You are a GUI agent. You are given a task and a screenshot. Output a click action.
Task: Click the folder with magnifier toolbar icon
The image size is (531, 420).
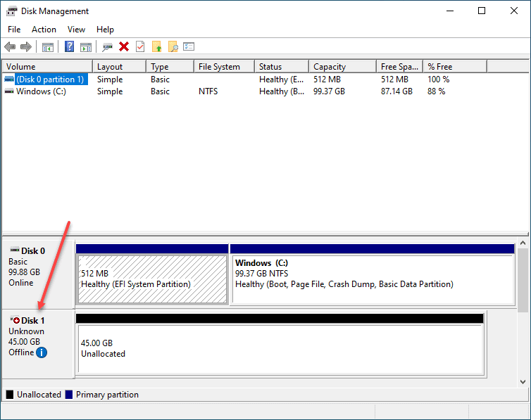(173, 46)
